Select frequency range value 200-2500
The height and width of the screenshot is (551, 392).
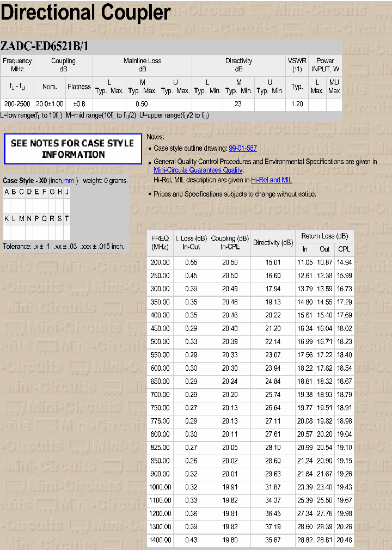point(17,104)
